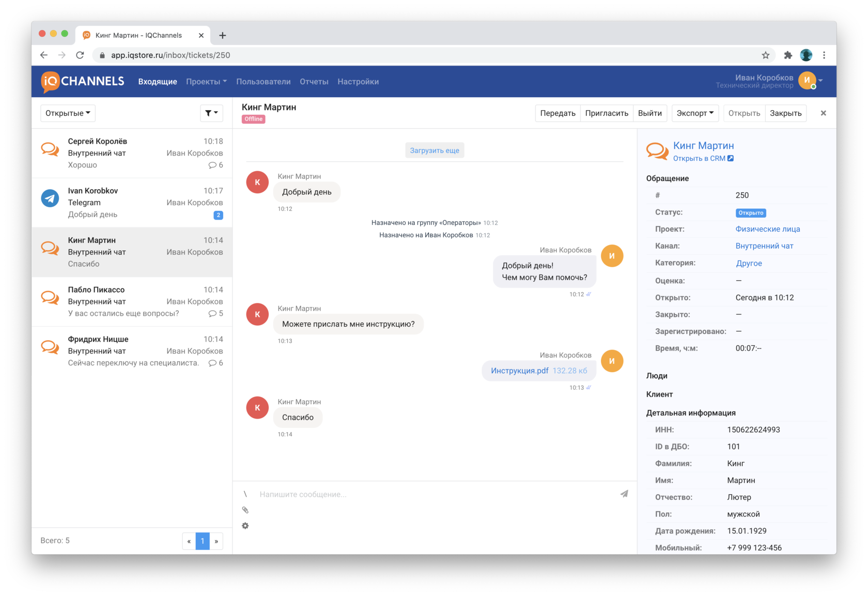The width and height of the screenshot is (868, 596).
Task: Click in the message input field
Action: [434, 494]
